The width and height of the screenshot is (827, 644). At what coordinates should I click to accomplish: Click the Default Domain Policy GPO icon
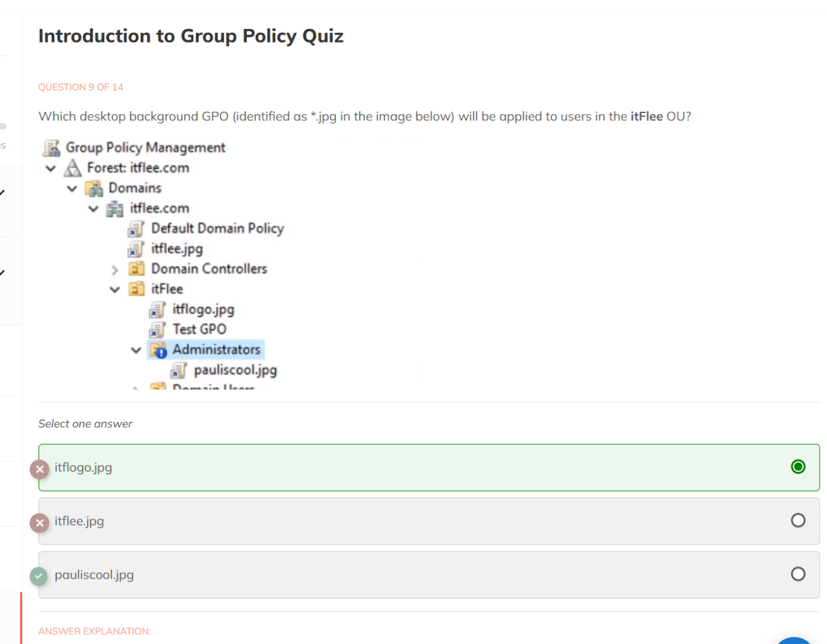pos(136,229)
